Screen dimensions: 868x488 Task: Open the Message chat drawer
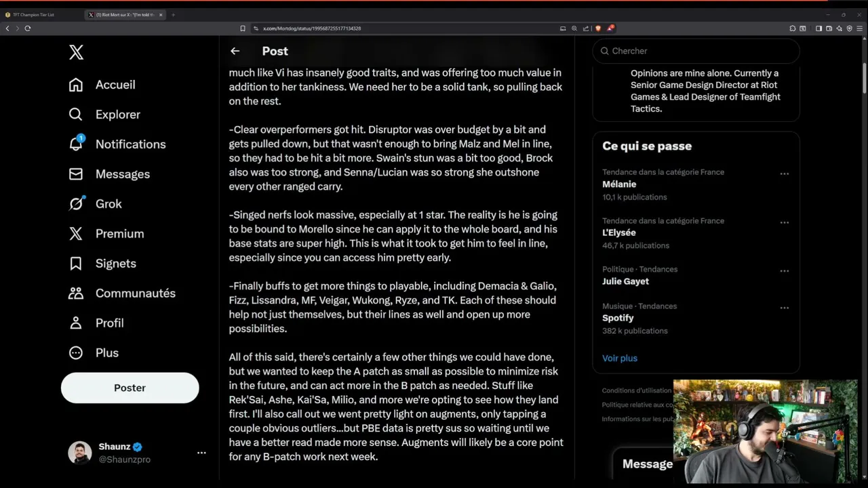tap(648, 464)
